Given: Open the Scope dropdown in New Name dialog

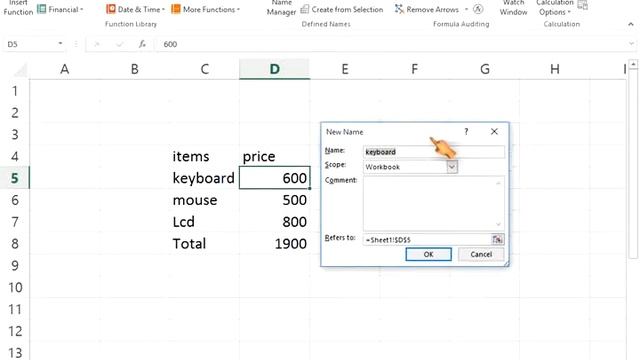Looking at the screenshot, I should pyautogui.click(x=452, y=167).
